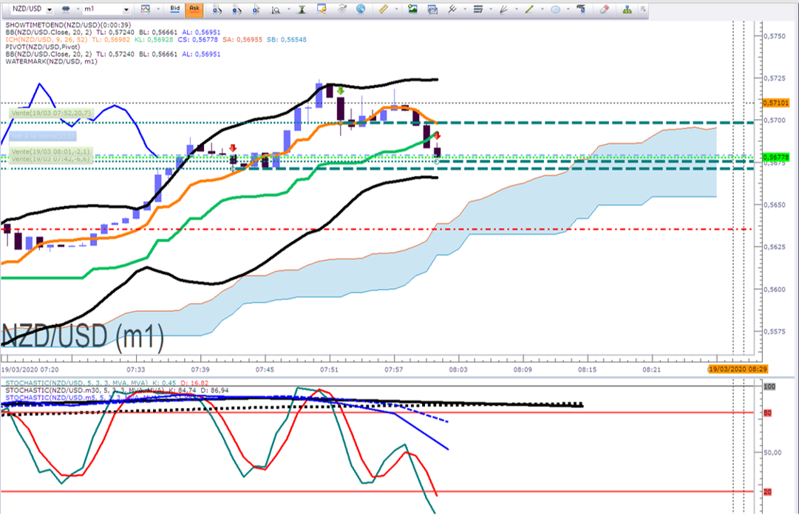Open the horizontal lines dropdown arrow
The image size is (799, 532).
click(491, 9)
